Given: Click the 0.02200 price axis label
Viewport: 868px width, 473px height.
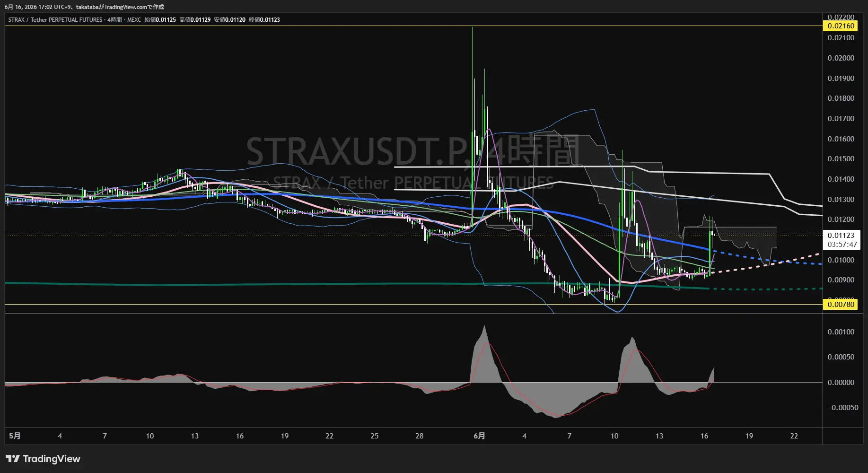Looking at the screenshot, I should (841, 18).
